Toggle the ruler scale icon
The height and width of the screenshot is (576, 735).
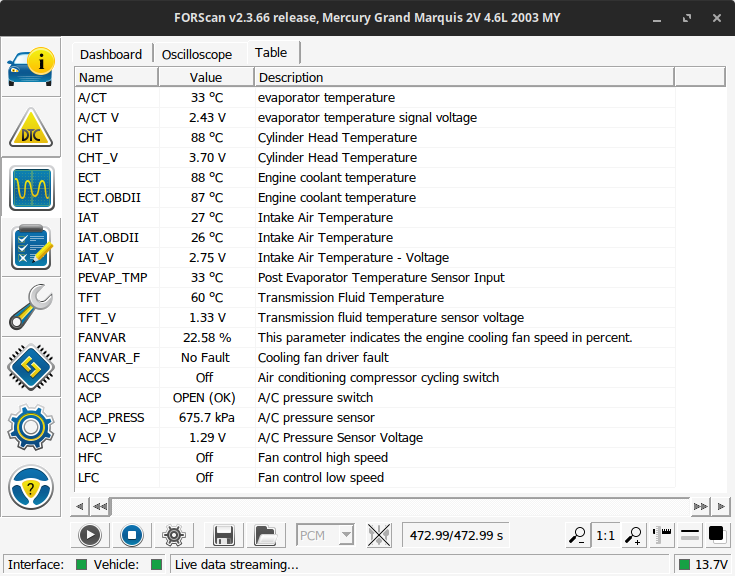(x=662, y=535)
